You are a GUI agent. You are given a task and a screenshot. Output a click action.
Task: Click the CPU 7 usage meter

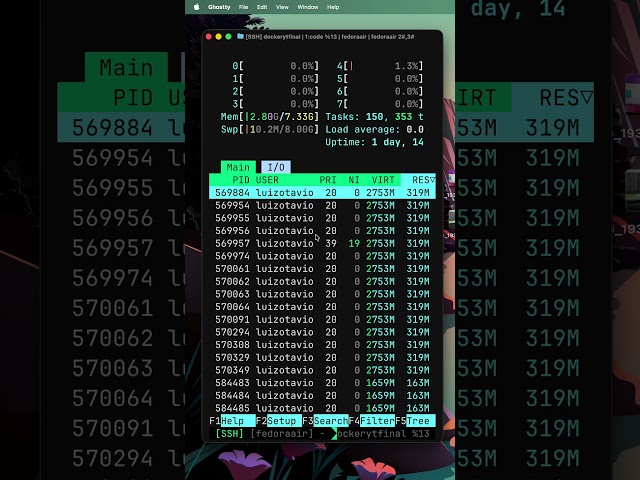pyautogui.click(x=380, y=104)
